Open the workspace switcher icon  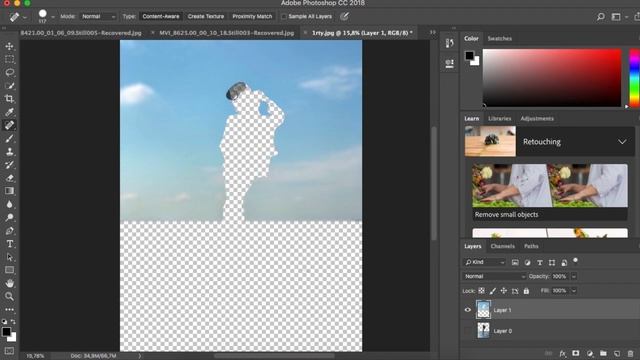[616, 17]
